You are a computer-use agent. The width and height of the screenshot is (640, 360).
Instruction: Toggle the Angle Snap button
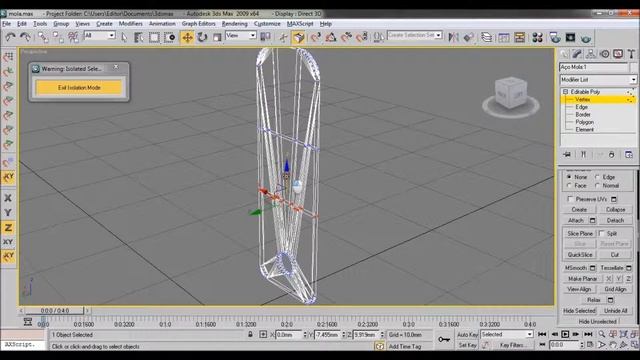coord(331,38)
